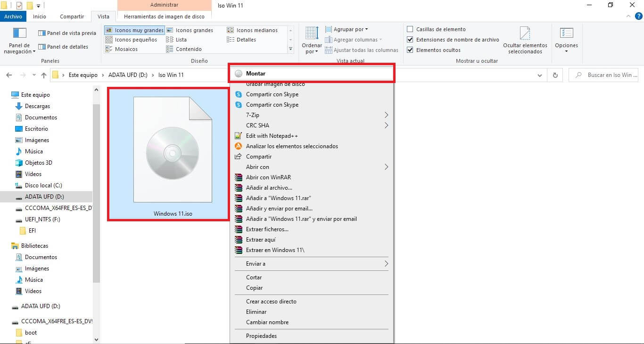Switch to Iconos pequeños layout
The width and height of the screenshot is (644, 344).
click(x=132, y=40)
